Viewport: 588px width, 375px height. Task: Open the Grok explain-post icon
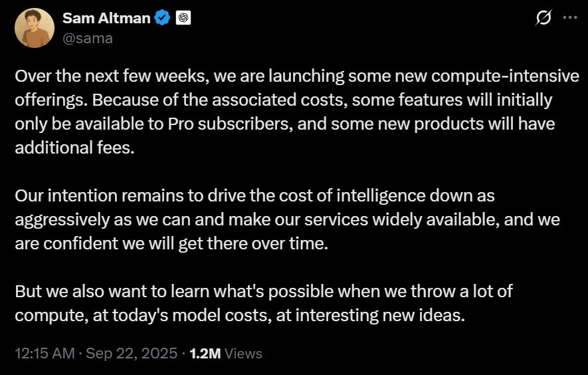(x=543, y=18)
